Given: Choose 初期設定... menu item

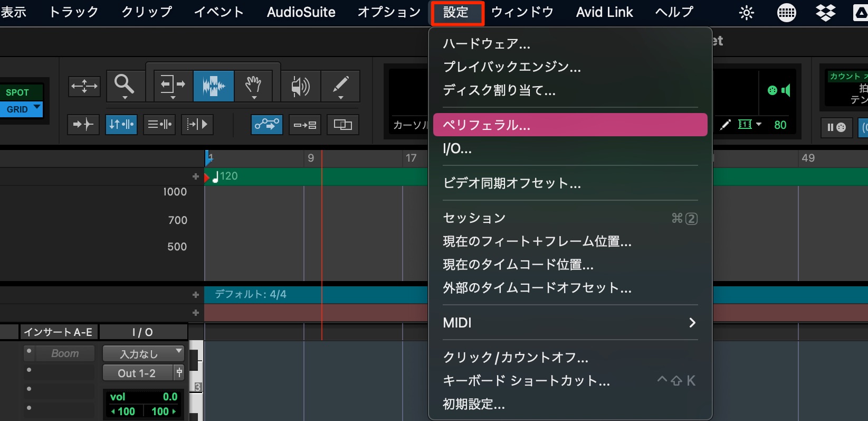Looking at the screenshot, I should [570, 404].
